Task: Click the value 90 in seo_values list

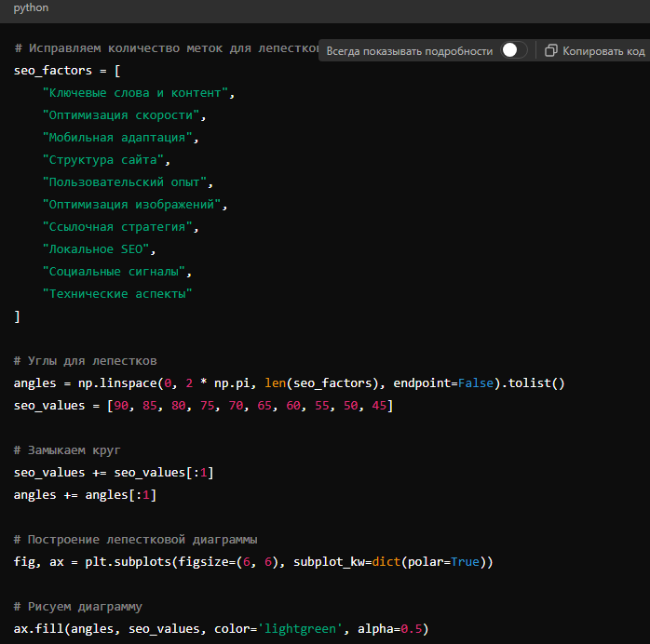Action: point(122,406)
